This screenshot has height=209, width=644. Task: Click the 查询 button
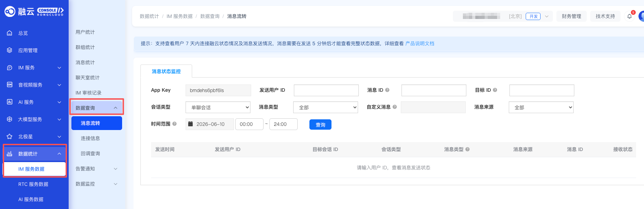320,125
